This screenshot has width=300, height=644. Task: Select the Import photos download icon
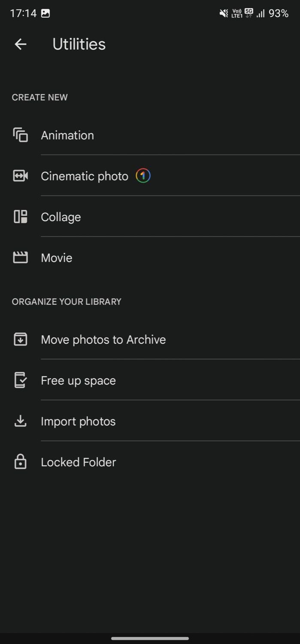click(x=20, y=421)
